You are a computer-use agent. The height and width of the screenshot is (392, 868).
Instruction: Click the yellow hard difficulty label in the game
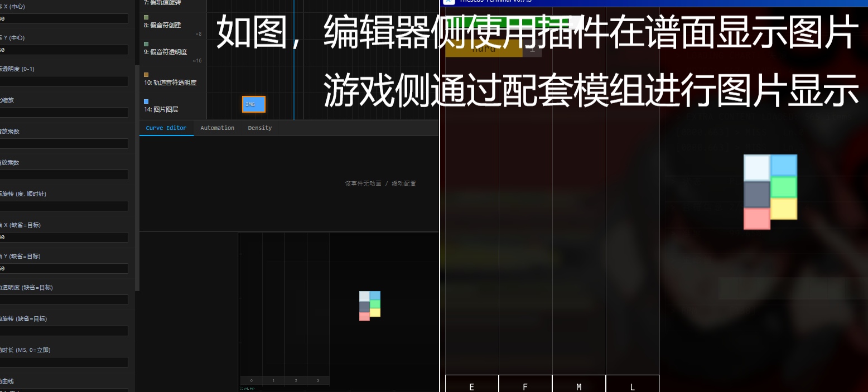(x=484, y=49)
